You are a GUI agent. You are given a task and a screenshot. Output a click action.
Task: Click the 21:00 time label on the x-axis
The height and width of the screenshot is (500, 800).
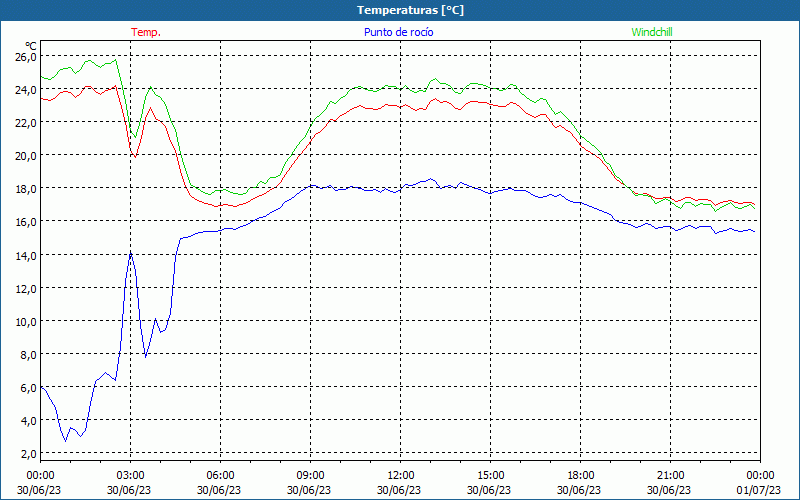pos(670,476)
